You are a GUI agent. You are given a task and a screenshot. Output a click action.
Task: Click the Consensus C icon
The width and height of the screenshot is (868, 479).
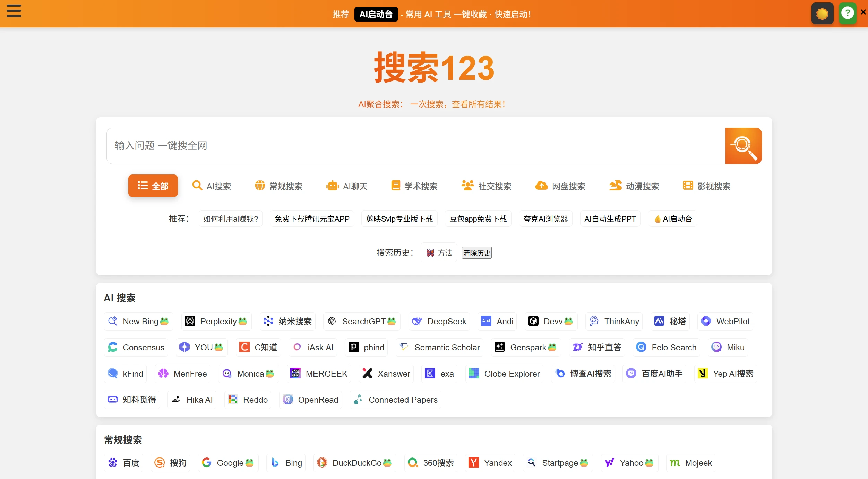pos(113,347)
